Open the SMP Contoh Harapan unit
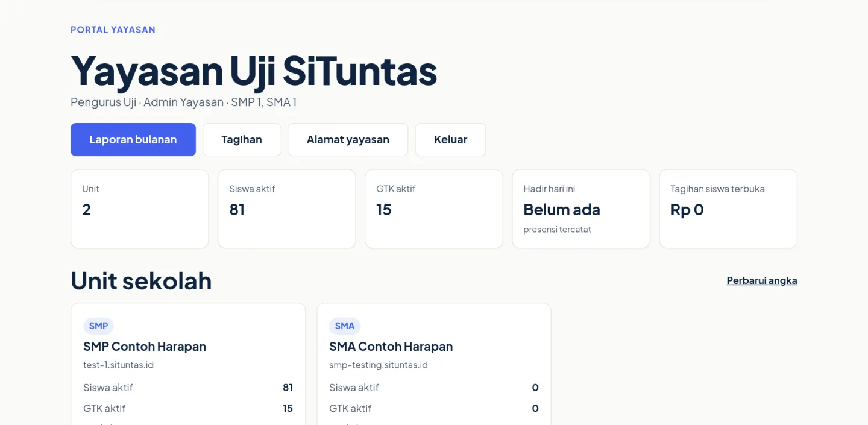This screenshot has height=425, width=868. click(145, 347)
